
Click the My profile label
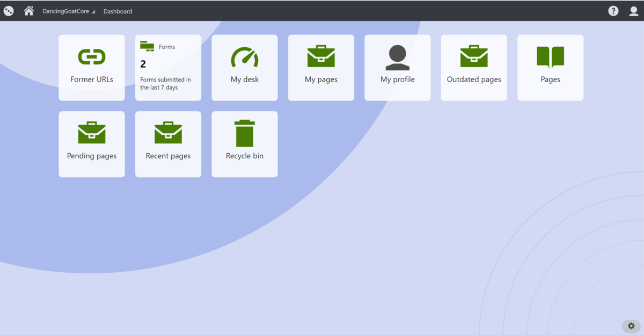(398, 79)
